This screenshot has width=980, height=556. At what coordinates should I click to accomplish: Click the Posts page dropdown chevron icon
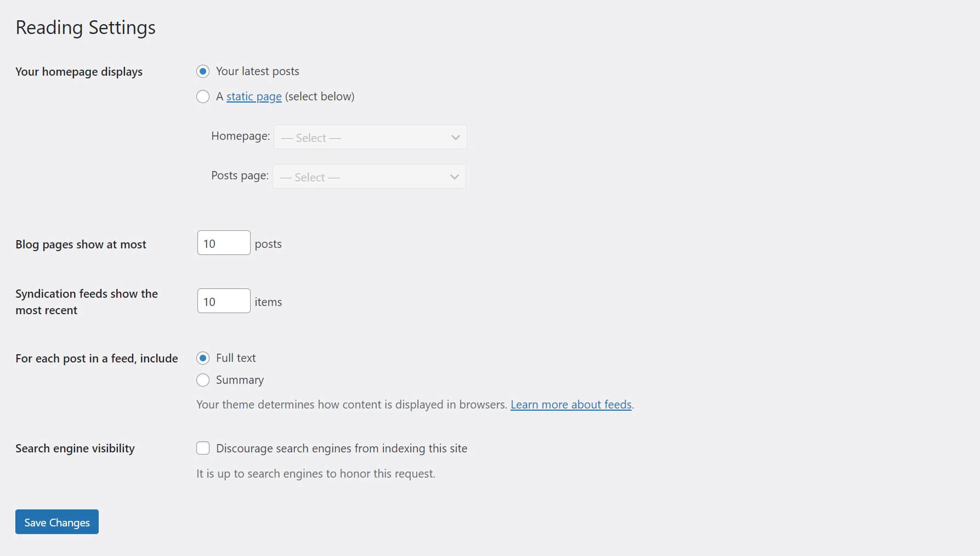(454, 177)
